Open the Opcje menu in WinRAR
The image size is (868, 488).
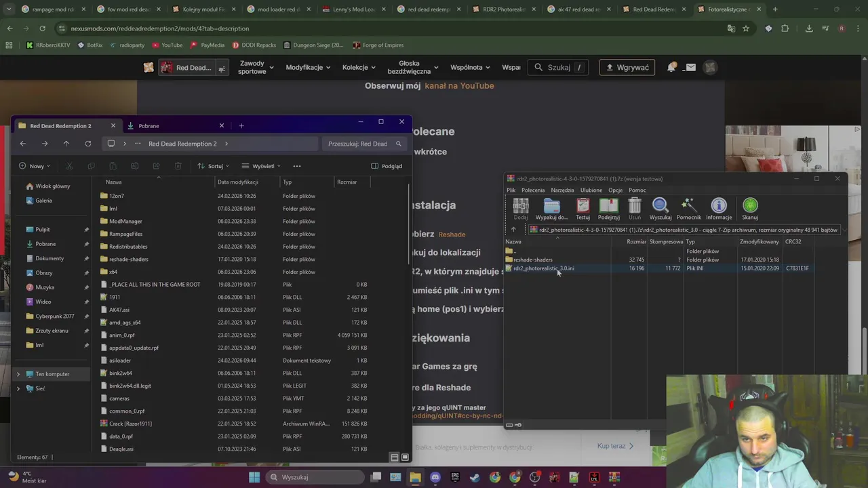[615, 190]
